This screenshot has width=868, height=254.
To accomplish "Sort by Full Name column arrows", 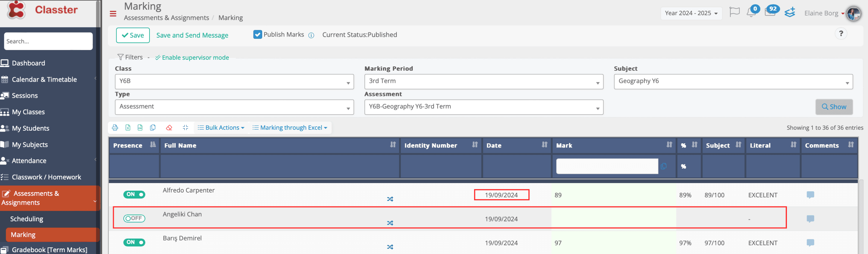I will (x=392, y=145).
